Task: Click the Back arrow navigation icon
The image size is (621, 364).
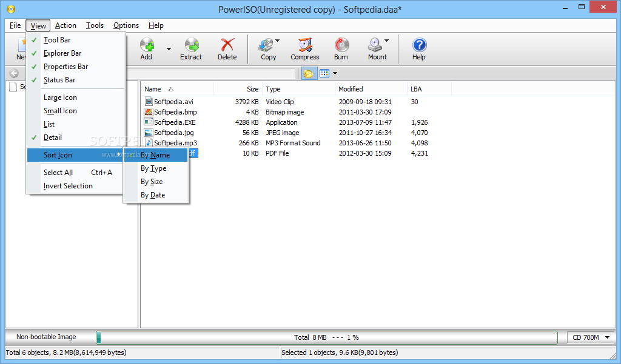Action: (x=14, y=73)
